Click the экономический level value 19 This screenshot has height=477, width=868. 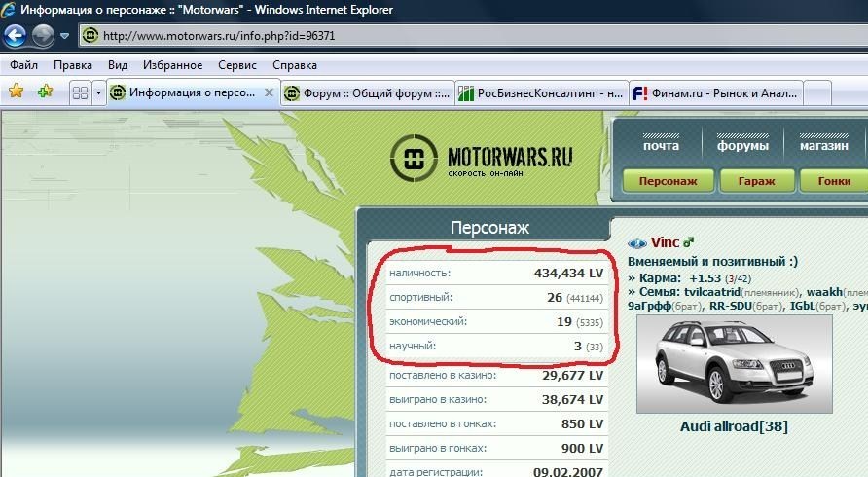(564, 322)
